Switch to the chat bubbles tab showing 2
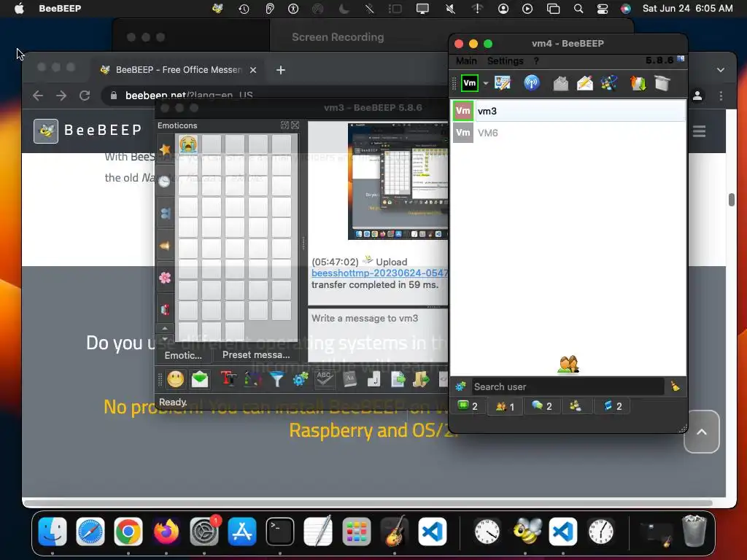The width and height of the screenshot is (747, 560). point(542,406)
